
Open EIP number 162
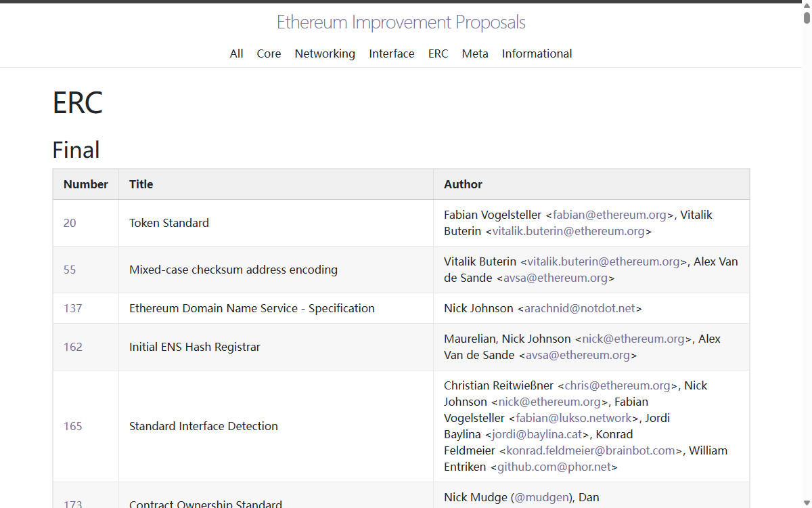[73, 347]
